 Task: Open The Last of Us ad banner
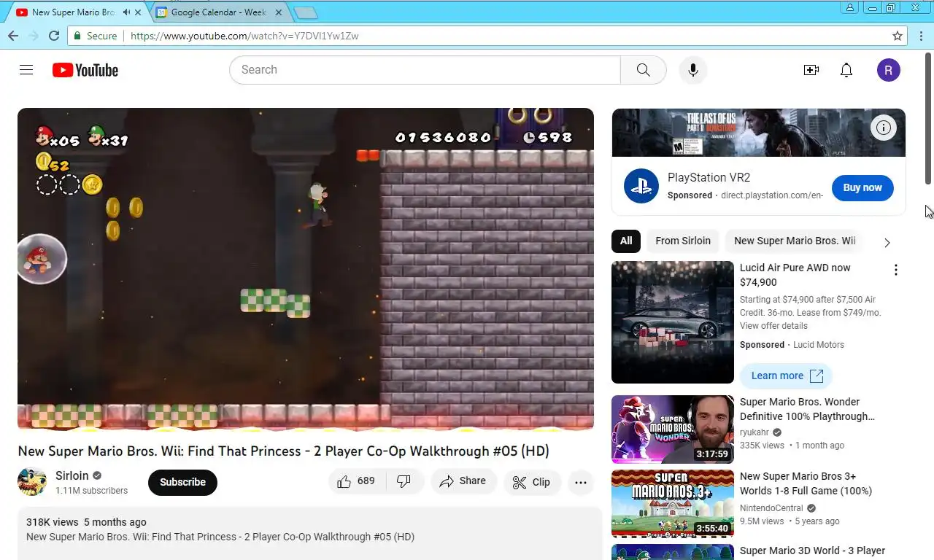click(x=759, y=133)
